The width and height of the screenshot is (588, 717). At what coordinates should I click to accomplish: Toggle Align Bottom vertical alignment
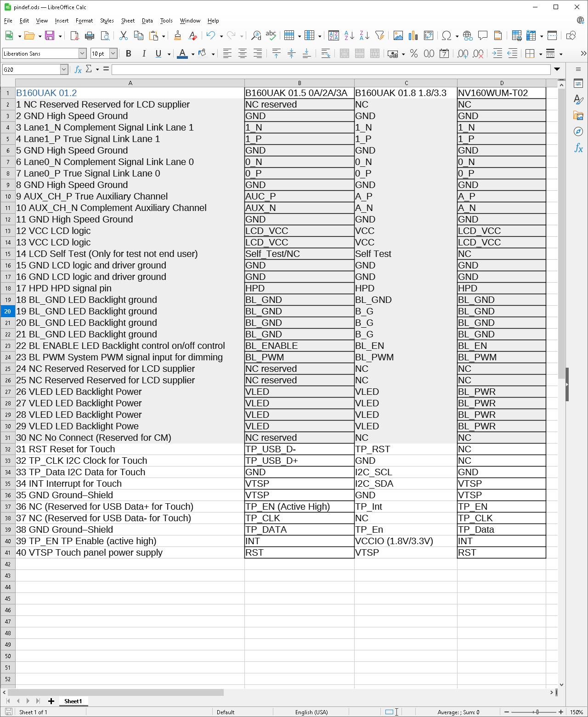point(306,54)
